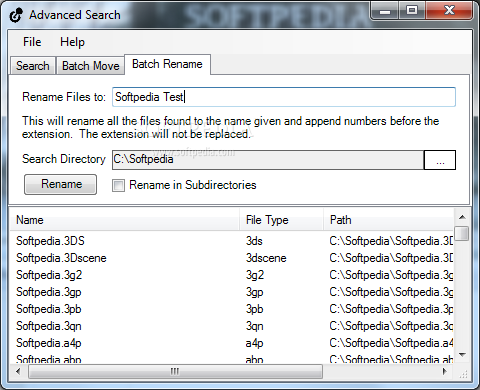Click the Advanced Search app icon in title bar
The image size is (480, 390).
(x=15, y=15)
